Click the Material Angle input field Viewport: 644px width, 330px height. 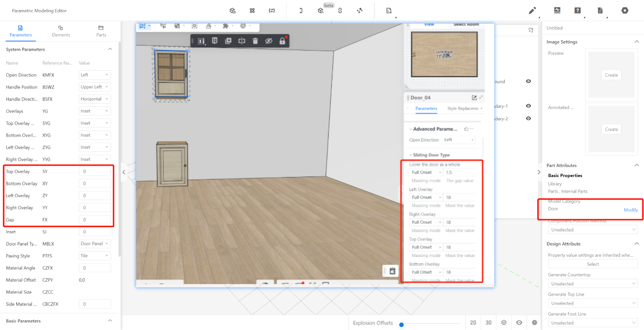click(95, 268)
